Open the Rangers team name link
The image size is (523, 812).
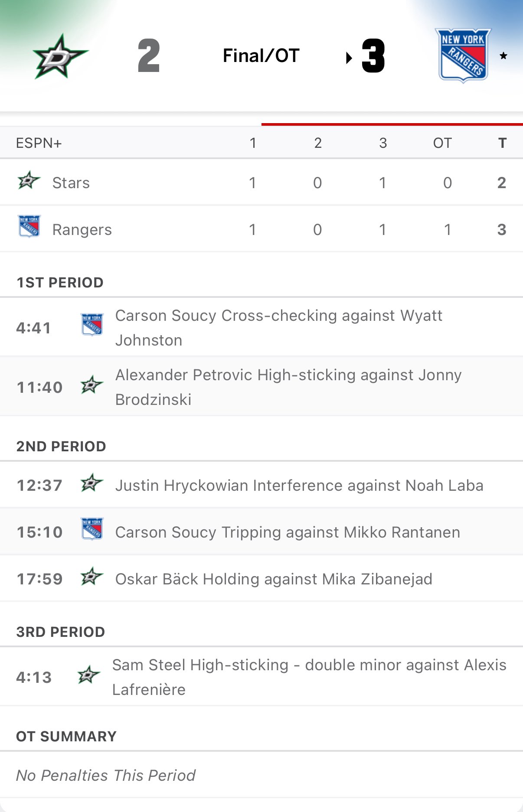tap(82, 230)
